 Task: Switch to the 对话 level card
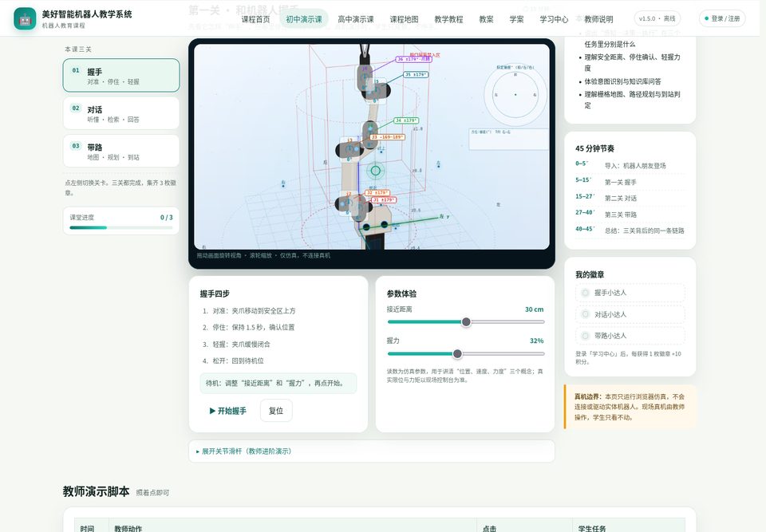click(x=121, y=112)
